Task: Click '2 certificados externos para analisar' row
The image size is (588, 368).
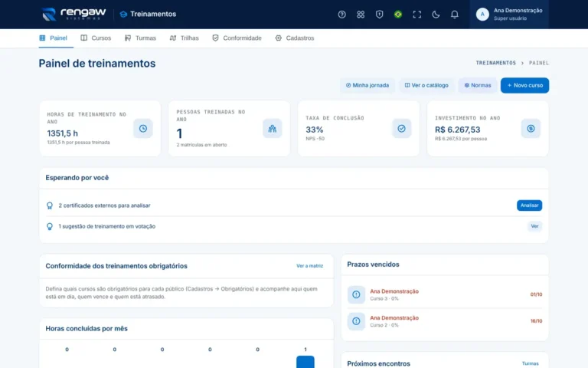Action: click(294, 205)
